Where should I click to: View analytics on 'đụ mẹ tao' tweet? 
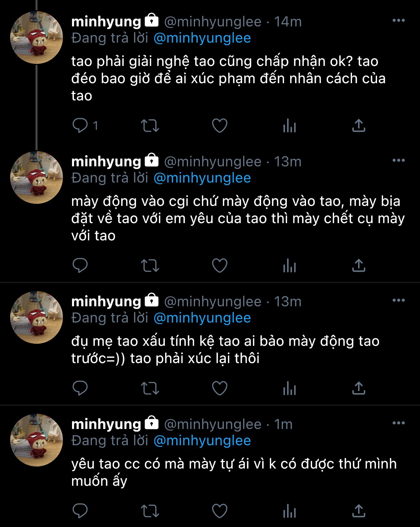coord(289,388)
